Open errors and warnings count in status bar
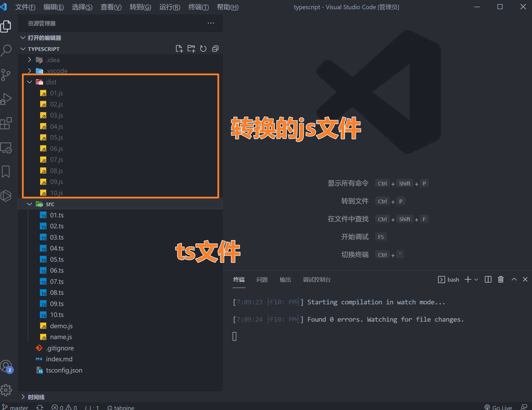 click(x=64, y=407)
